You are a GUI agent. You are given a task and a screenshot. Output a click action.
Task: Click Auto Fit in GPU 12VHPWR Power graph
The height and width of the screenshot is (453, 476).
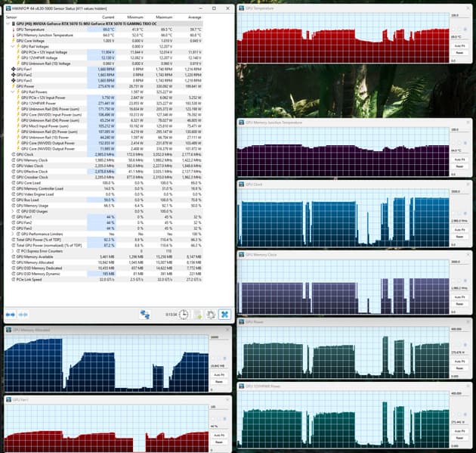tap(459, 431)
